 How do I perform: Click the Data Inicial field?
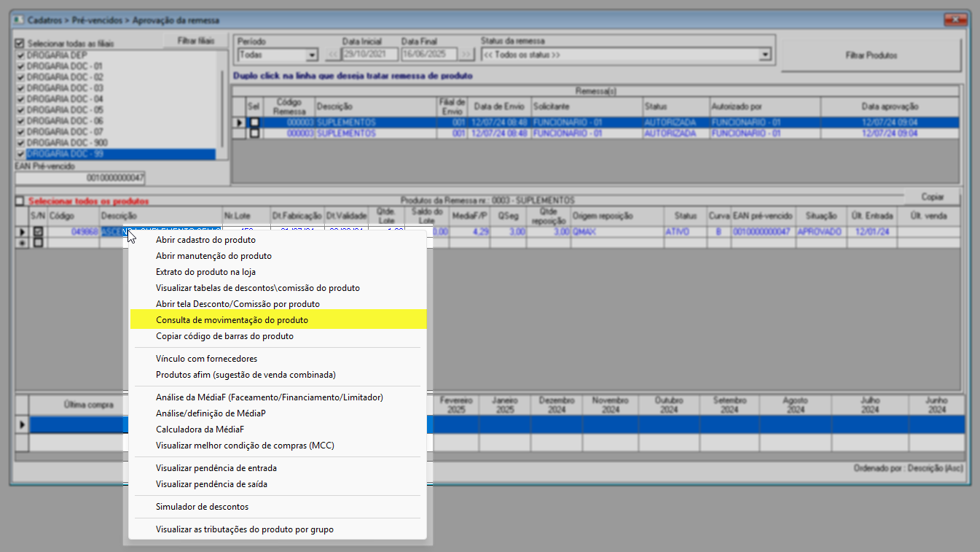click(370, 55)
